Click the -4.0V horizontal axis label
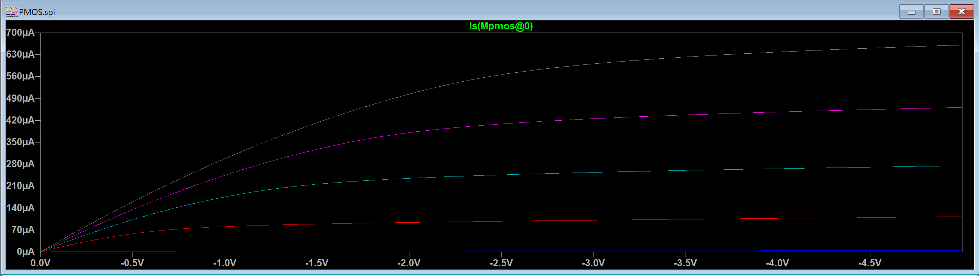 (x=777, y=263)
